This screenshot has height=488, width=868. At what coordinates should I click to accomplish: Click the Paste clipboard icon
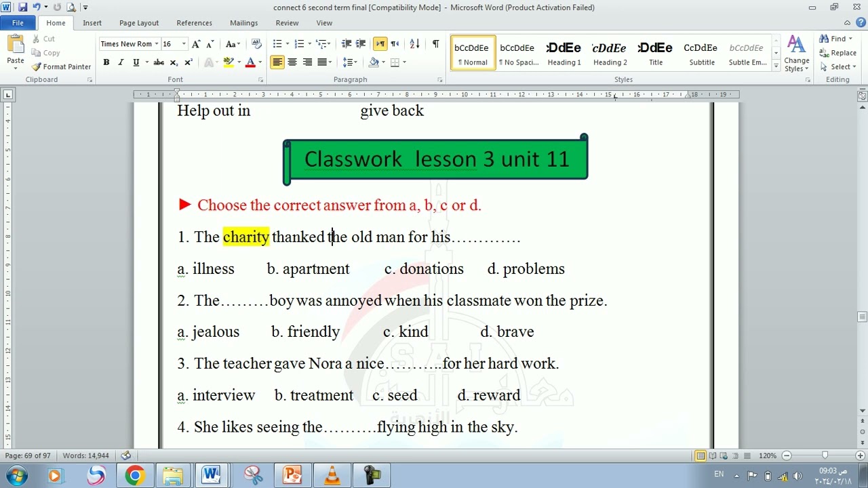pyautogui.click(x=16, y=45)
